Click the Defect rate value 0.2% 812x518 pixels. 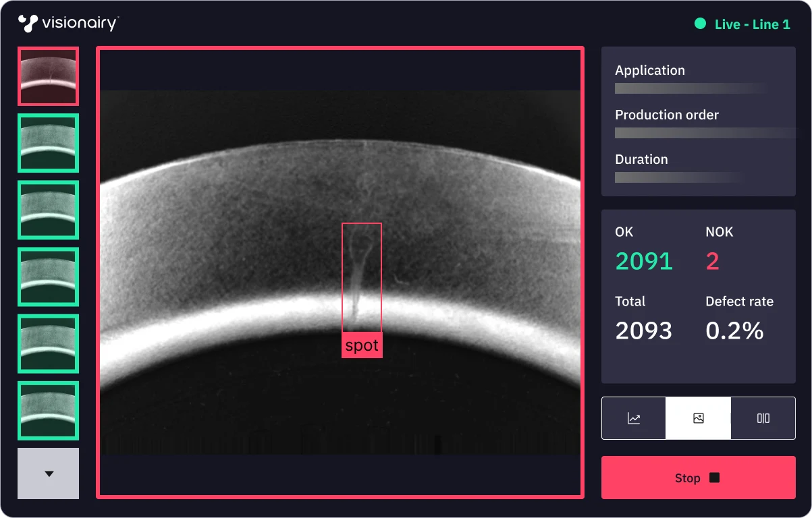click(x=734, y=330)
